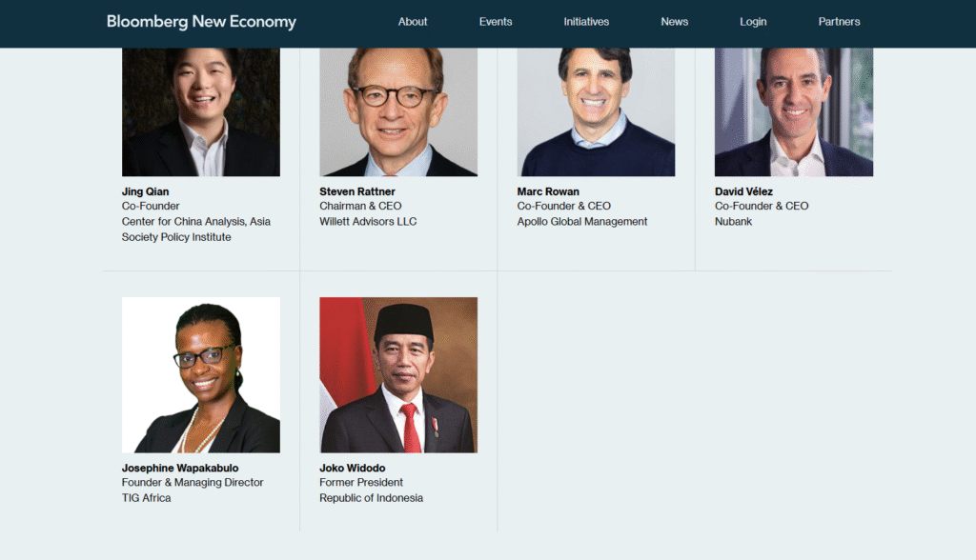Open Steven Rattner's headshot photo
976x560 pixels.
[x=398, y=111]
